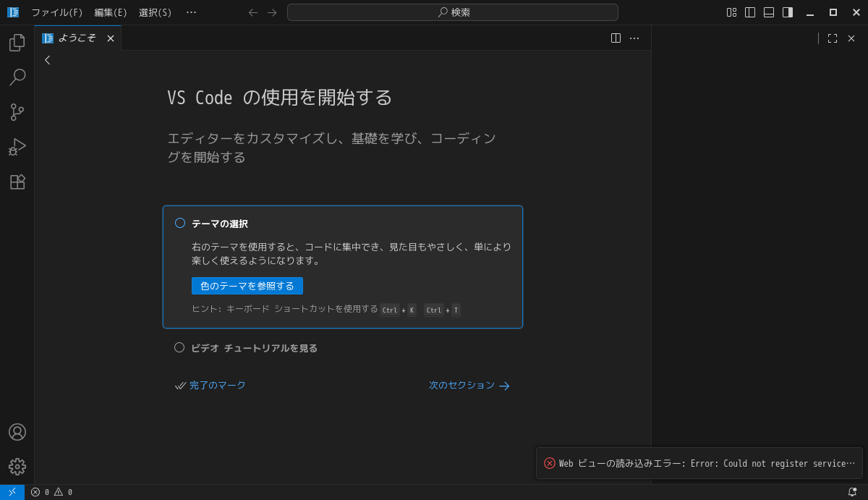Open the Extensions view

(17, 182)
